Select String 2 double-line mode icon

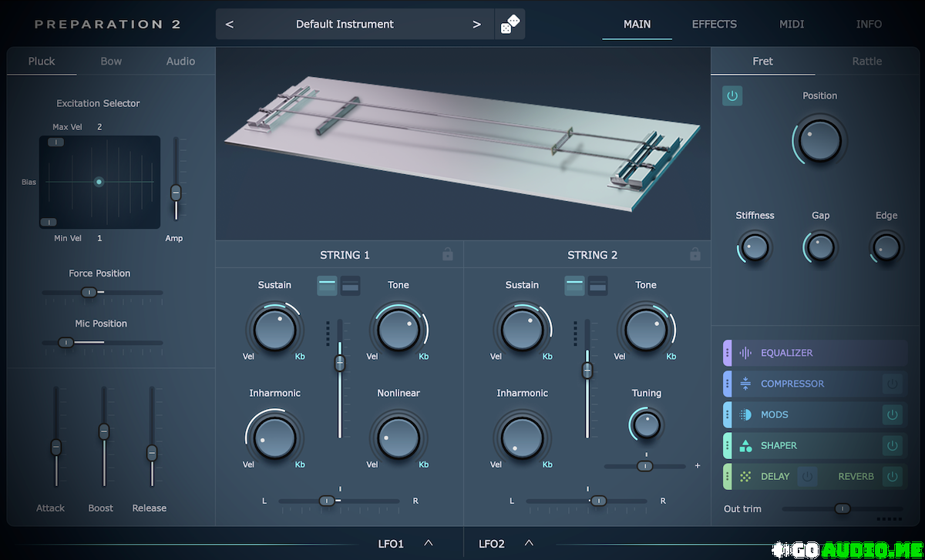coord(597,285)
